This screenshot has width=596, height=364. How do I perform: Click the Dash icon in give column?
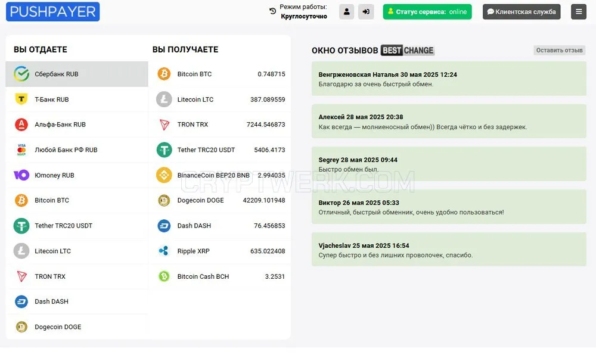[21, 301]
